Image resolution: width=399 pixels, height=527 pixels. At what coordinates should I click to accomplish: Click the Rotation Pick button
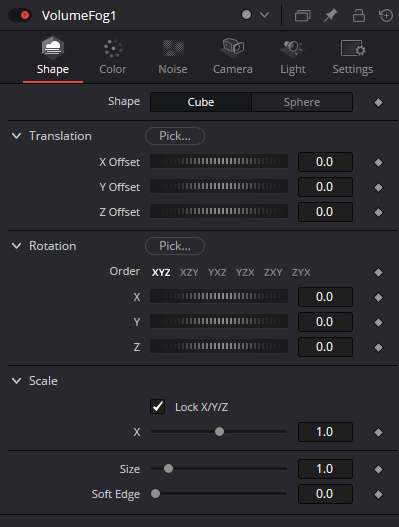pos(175,246)
